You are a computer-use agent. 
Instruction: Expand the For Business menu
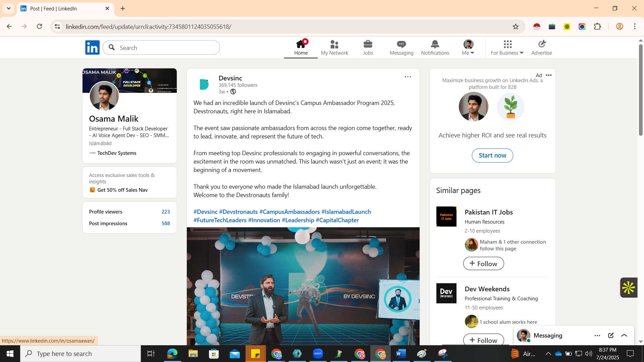tap(507, 48)
